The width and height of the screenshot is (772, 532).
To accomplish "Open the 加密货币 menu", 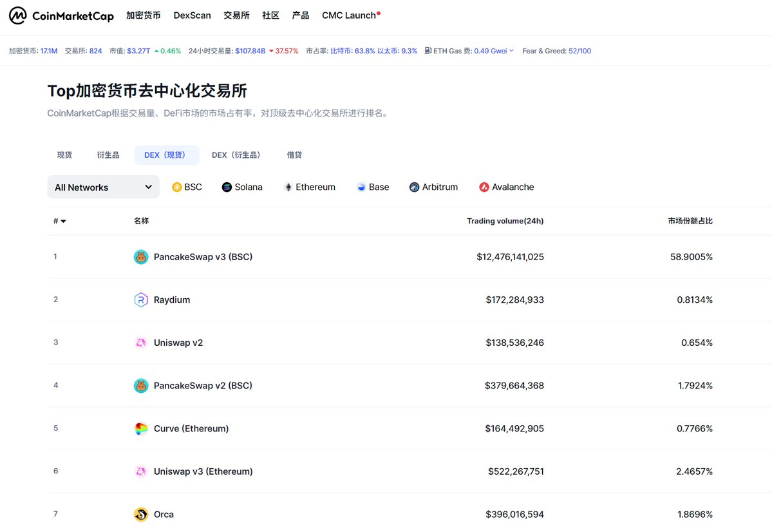I will coord(144,15).
